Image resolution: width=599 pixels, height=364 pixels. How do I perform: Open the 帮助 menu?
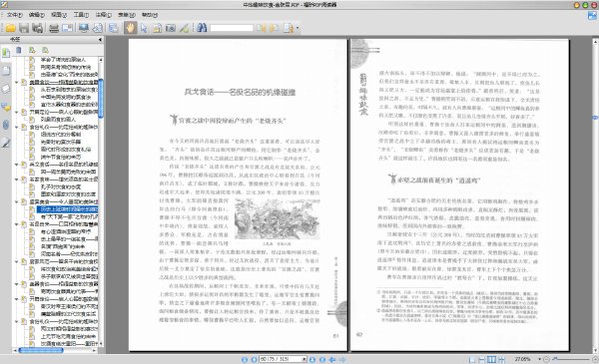(x=150, y=15)
